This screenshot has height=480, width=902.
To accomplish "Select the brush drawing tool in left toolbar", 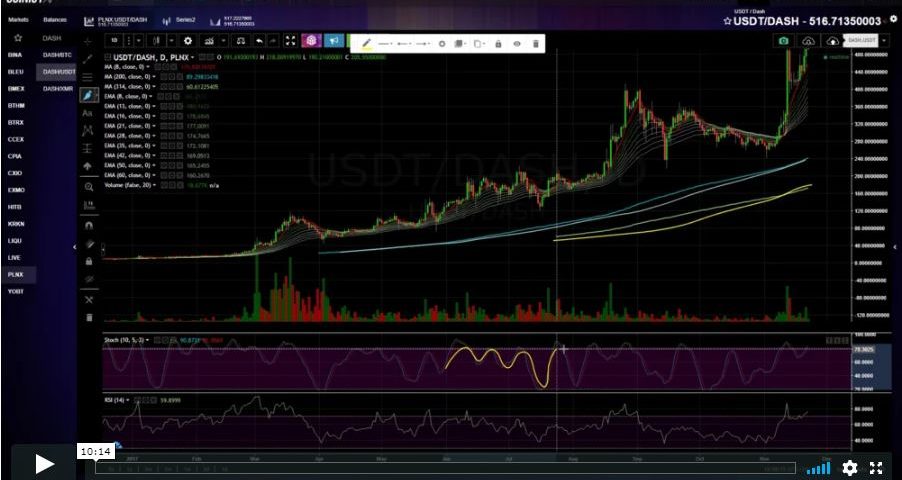I will [88, 95].
